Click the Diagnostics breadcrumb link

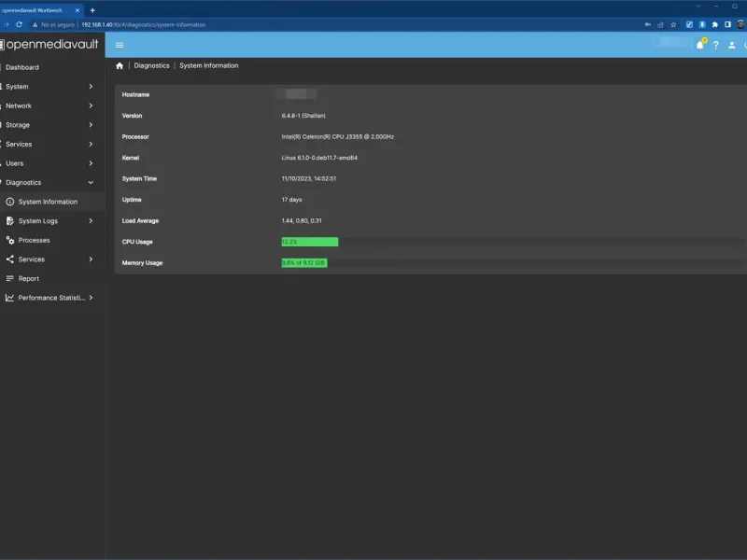(151, 65)
